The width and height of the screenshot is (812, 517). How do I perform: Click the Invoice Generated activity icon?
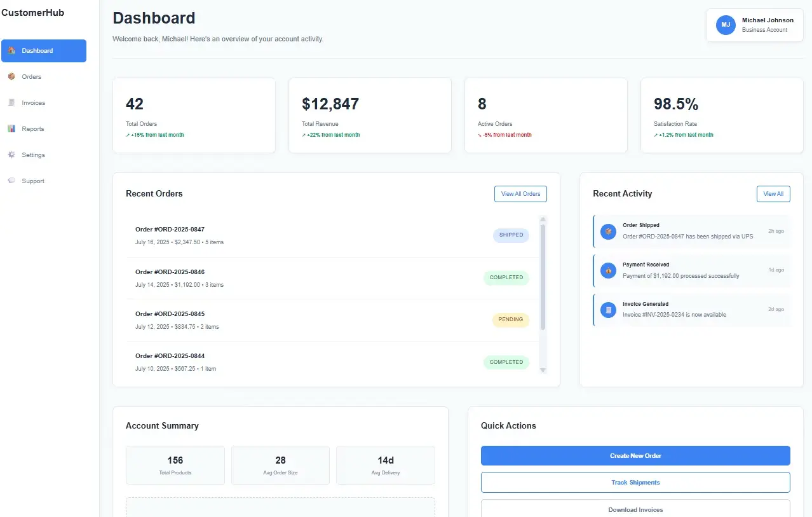pos(608,310)
